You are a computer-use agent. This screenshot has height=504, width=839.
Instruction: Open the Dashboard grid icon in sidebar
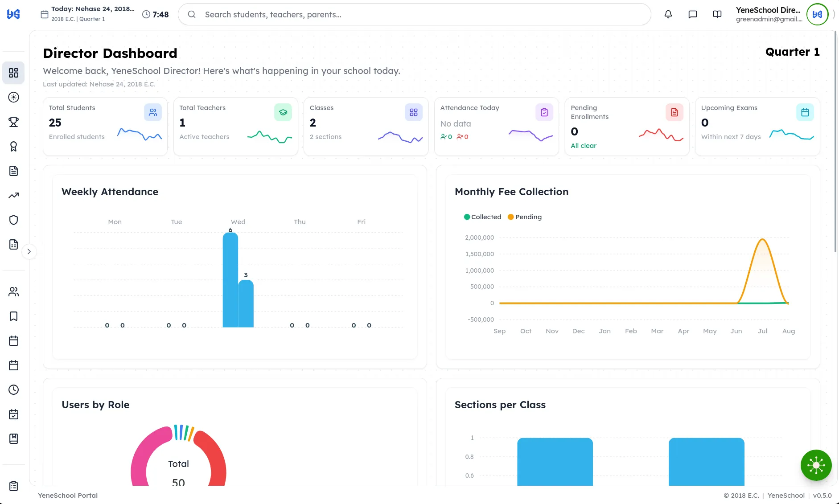pos(13,73)
